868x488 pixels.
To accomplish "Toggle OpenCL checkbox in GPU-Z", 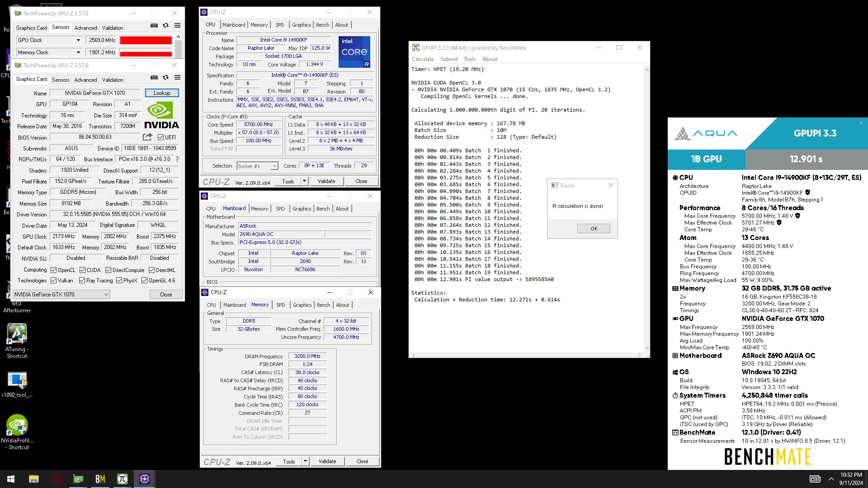I will click(53, 270).
